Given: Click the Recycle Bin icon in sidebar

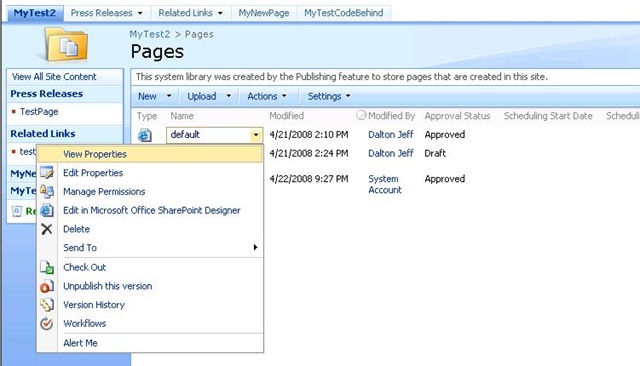Looking at the screenshot, I should (x=17, y=211).
